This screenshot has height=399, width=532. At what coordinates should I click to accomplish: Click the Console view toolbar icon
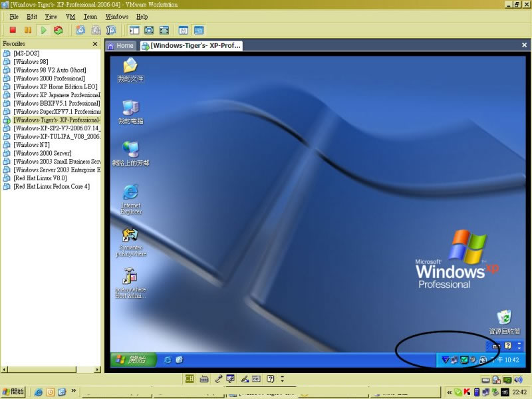(x=199, y=30)
